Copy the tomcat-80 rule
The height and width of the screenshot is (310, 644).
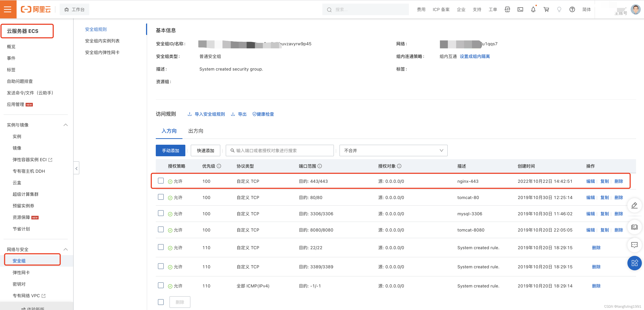click(605, 198)
